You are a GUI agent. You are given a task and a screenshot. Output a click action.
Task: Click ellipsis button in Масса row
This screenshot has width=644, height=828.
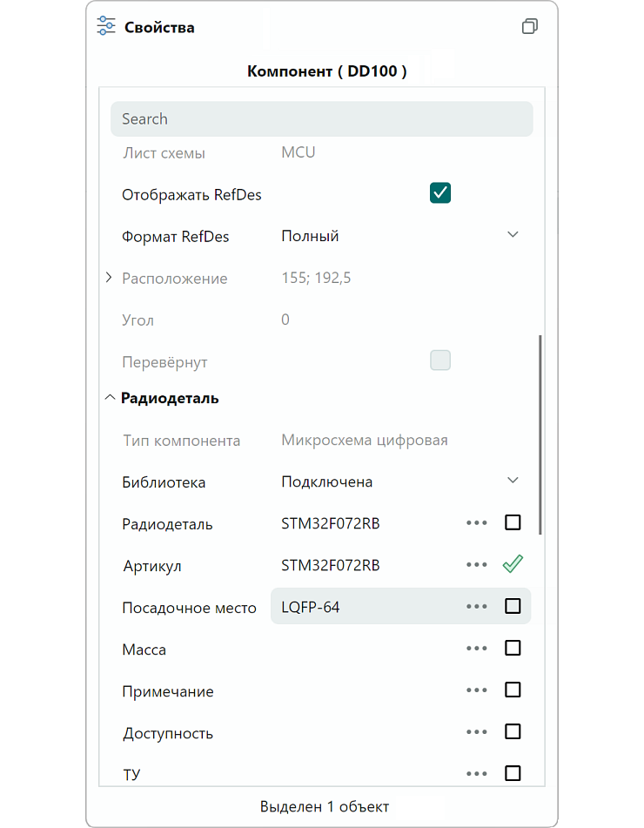pyautogui.click(x=476, y=649)
